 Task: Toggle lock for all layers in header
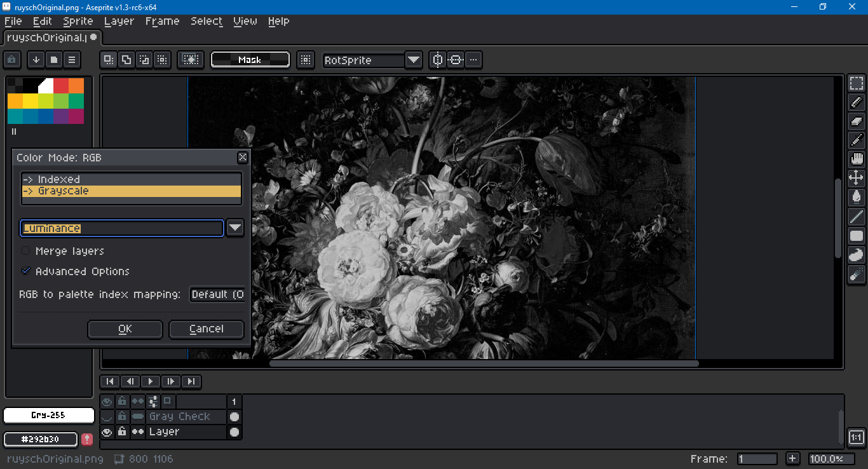(x=122, y=402)
